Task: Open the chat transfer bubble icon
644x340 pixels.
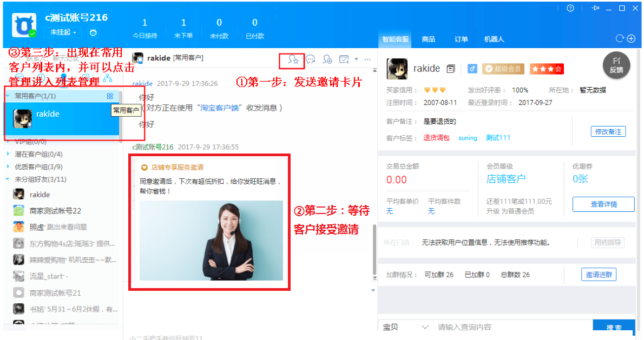Action: (311, 59)
